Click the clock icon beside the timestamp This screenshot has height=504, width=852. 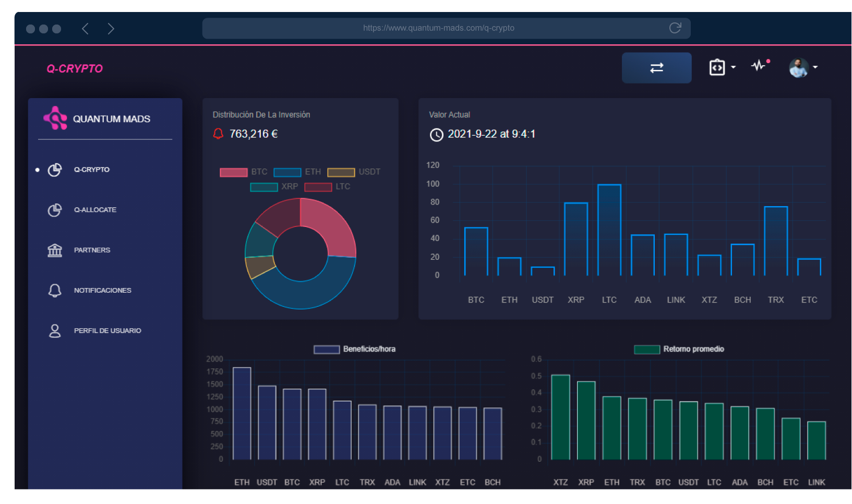[x=436, y=135]
